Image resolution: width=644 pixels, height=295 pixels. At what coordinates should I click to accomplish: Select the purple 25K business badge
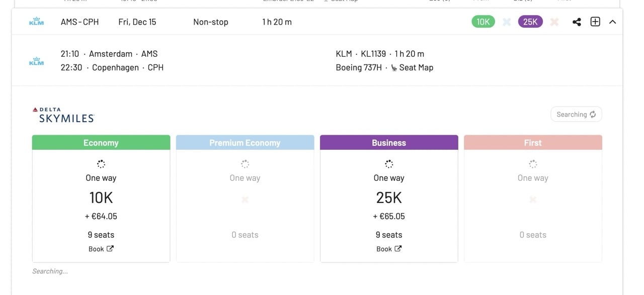[x=530, y=22]
